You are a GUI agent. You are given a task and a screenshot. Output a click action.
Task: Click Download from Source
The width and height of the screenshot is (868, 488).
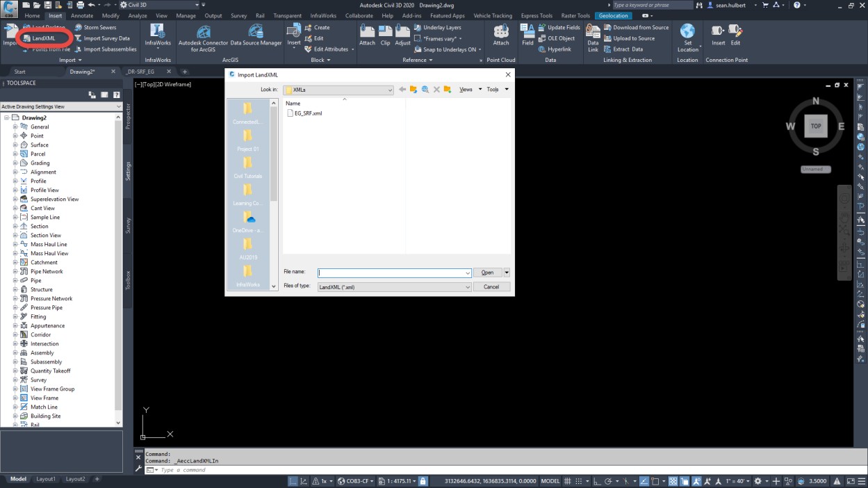point(636,28)
